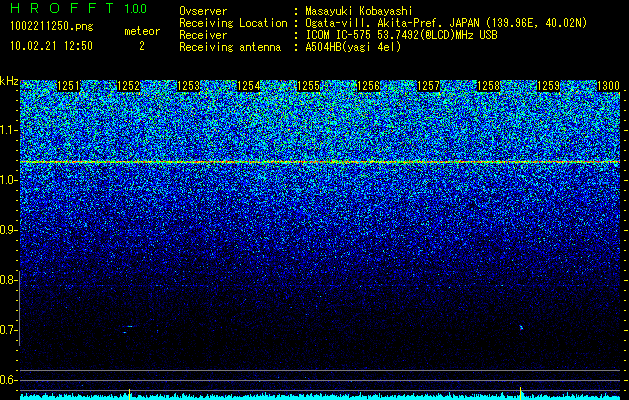Click the red carrier line above 1.0 kHz

pyautogui.click(x=320, y=162)
